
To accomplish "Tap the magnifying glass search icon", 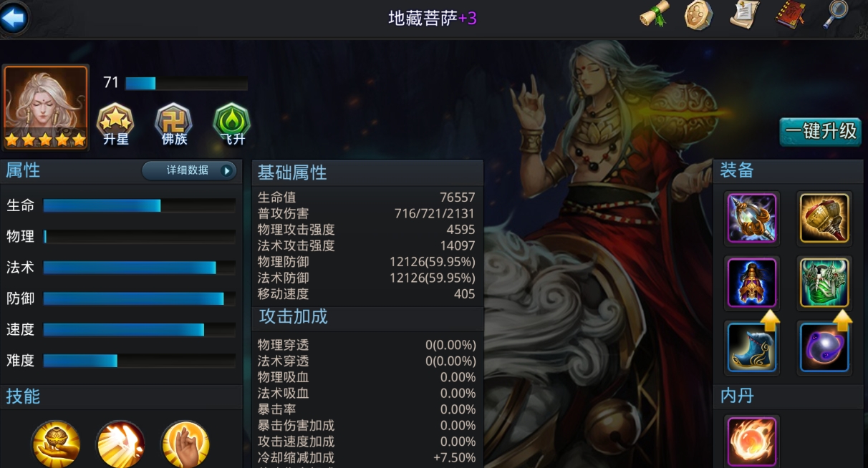I will (x=835, y=14).
